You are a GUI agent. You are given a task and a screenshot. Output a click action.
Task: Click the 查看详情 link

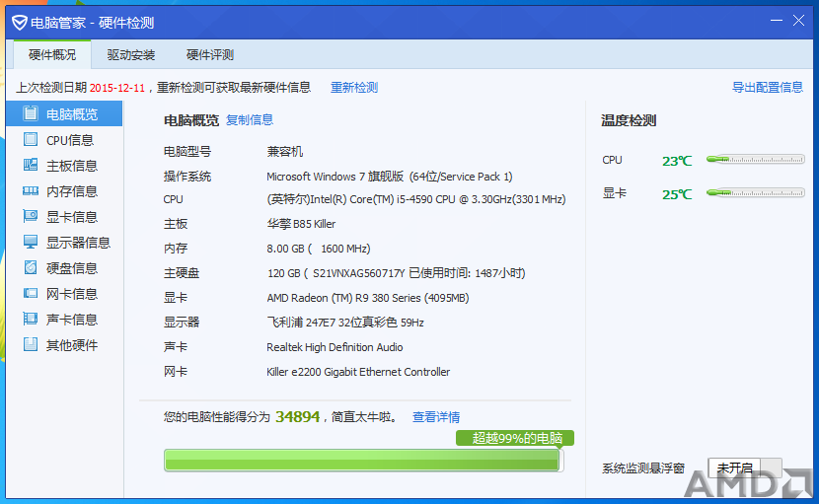[436, 417]
